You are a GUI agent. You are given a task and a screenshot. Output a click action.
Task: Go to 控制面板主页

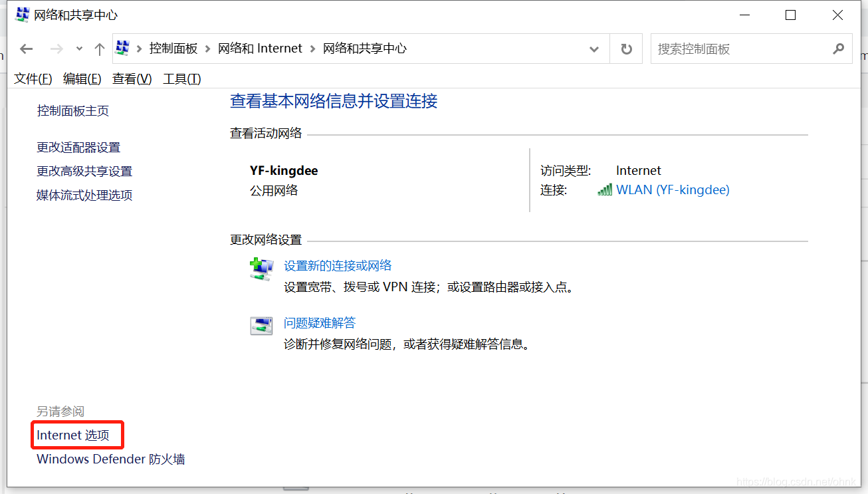(73, 111)
